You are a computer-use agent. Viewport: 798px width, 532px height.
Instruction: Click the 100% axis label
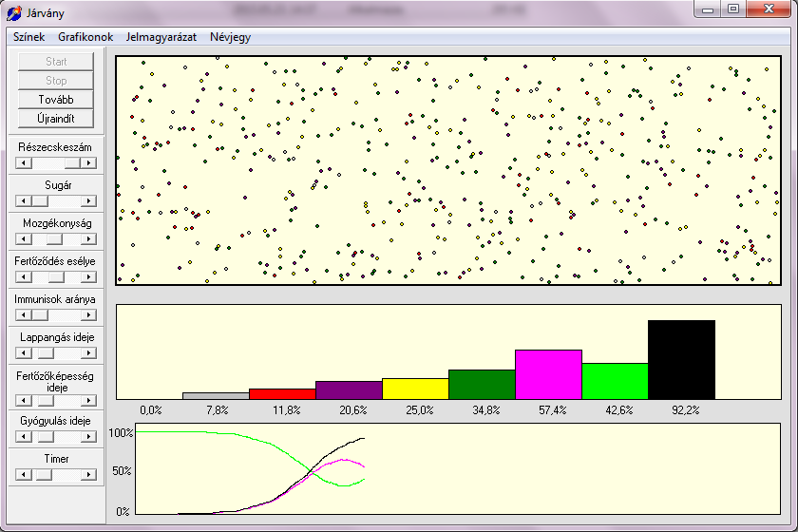click(122, 433)
